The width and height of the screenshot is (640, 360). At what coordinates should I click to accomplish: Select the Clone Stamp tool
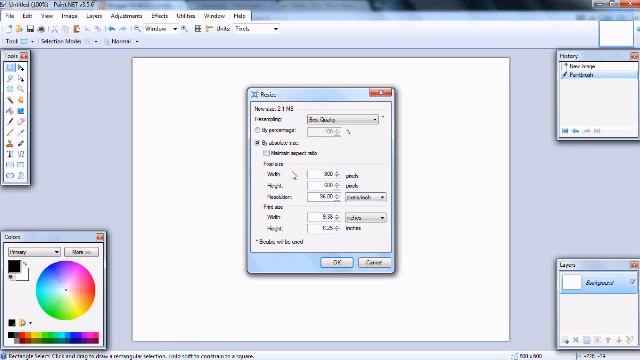pos(10,143)
